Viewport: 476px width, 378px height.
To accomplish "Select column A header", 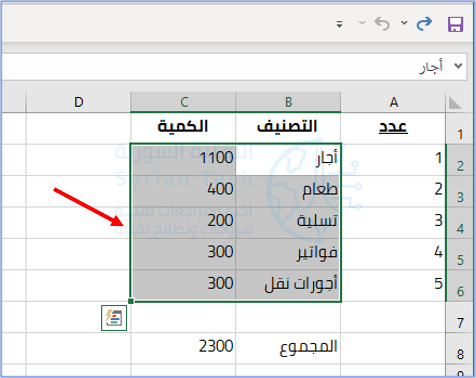I will [393, 102].
